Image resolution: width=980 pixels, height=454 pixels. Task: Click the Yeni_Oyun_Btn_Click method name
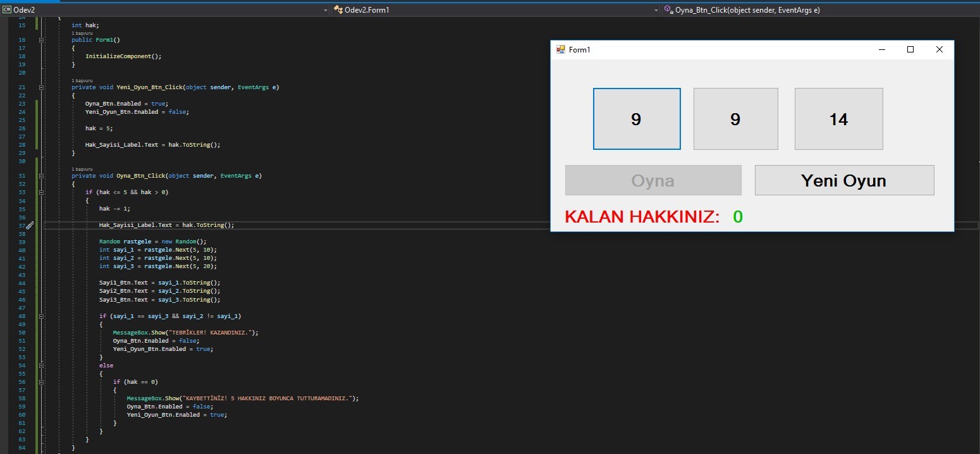point(150,87)
